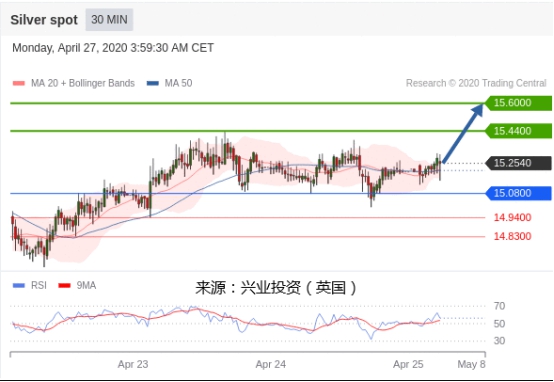Click the 15.0800 blue pivot label
Screen dimensions: 554x382
click(518, 193)
